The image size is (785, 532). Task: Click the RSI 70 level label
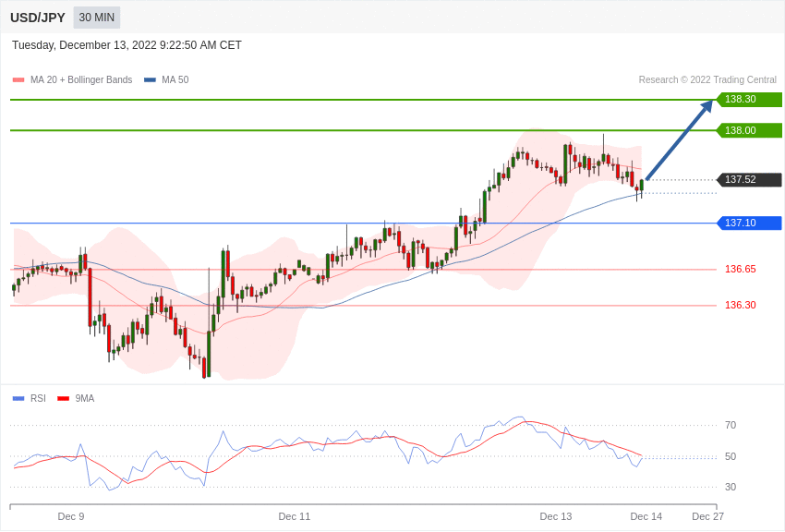pyautogui.click(x=731, y=425)
